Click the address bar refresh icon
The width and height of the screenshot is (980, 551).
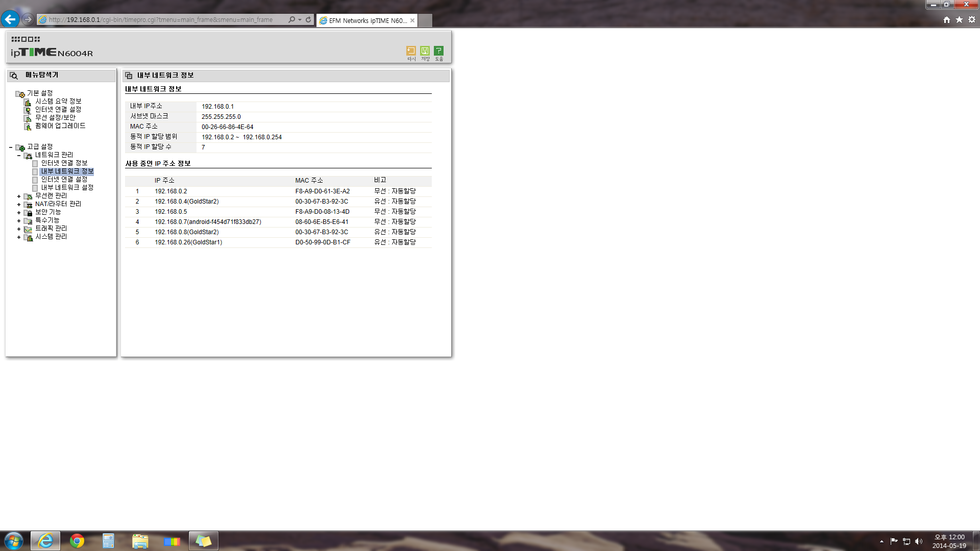[x=308, y=20]
